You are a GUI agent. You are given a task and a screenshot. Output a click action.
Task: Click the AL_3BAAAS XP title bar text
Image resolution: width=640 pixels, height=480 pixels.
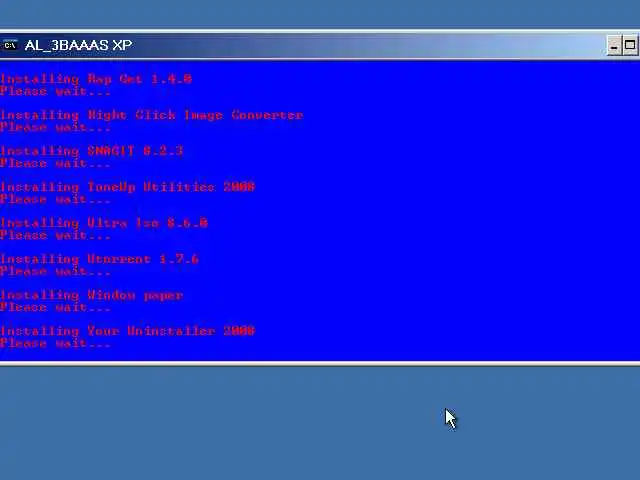point(78,45)
